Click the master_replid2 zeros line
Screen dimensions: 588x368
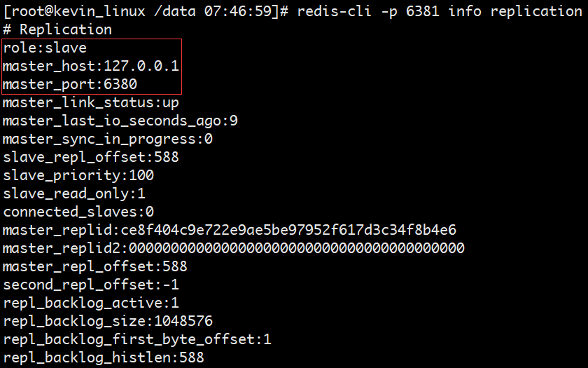coord(234,248)
